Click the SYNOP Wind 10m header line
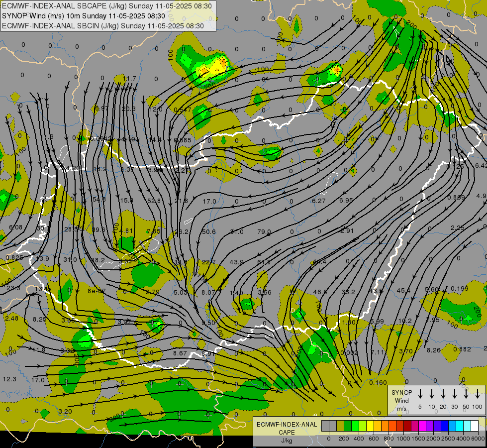Screen dimensions: 487x448 [x=83, y=16]
